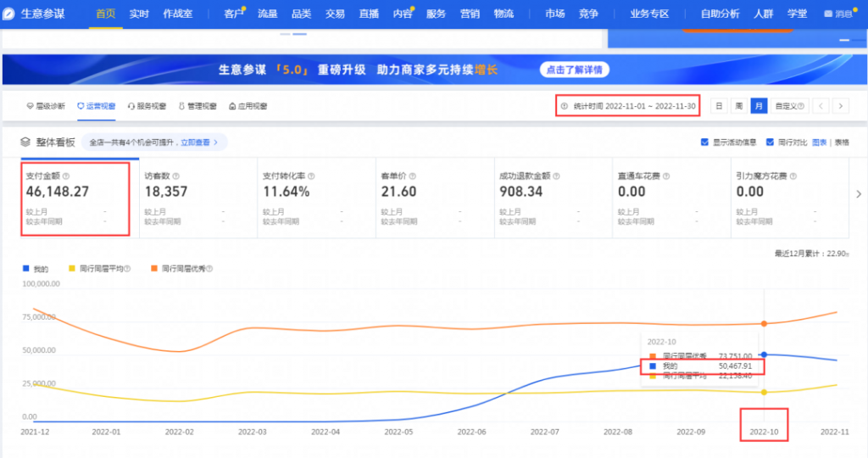Select 日 daily period button
868x458 pixels.
pos(719,106)
